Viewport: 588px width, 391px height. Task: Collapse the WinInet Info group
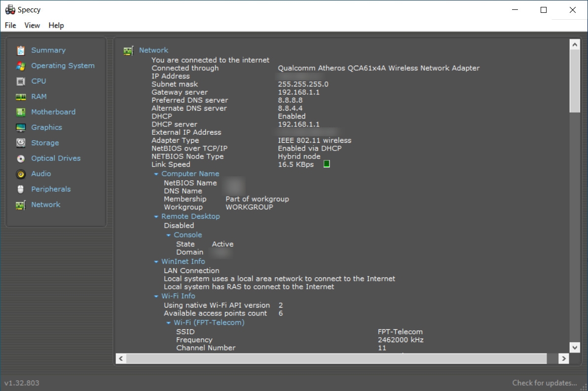click(156, 262)
